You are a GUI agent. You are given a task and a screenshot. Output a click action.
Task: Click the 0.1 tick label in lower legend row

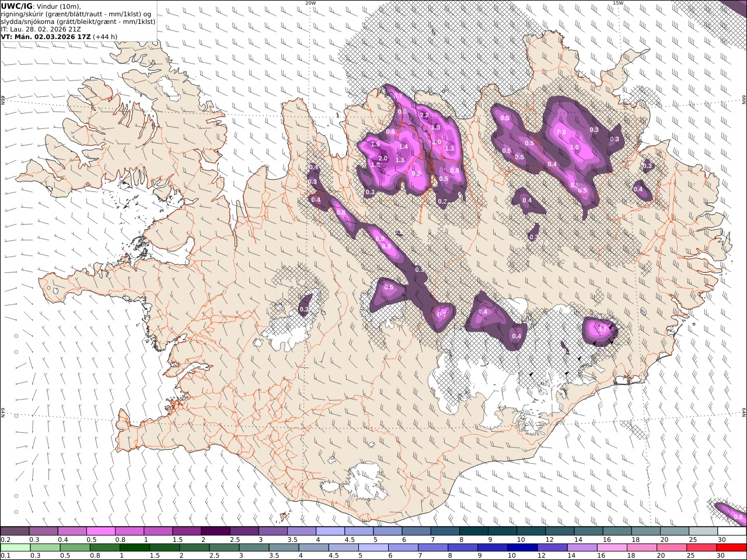(x=5, y=556)
